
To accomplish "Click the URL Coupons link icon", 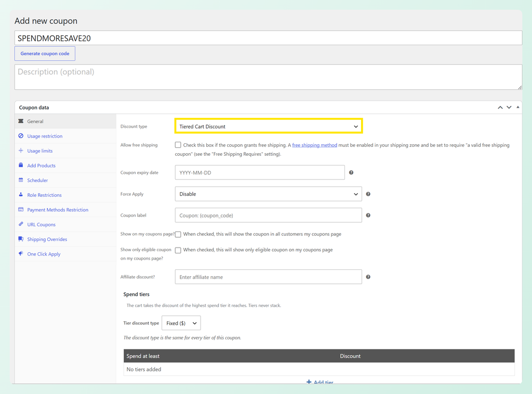I will [x=21, y=224].
